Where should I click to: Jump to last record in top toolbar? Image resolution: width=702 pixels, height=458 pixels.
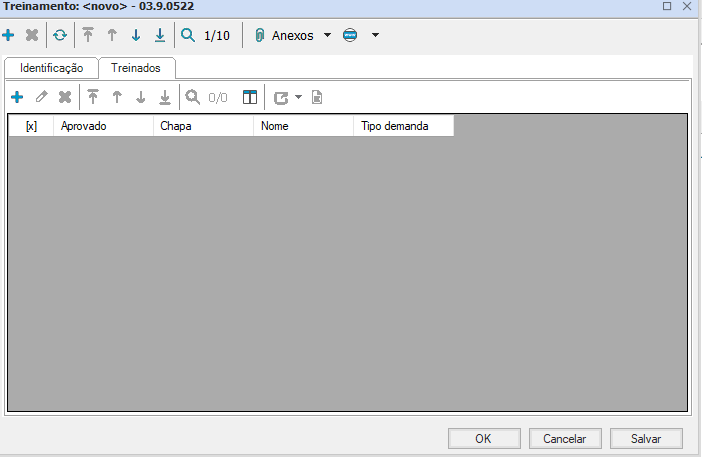160,36
